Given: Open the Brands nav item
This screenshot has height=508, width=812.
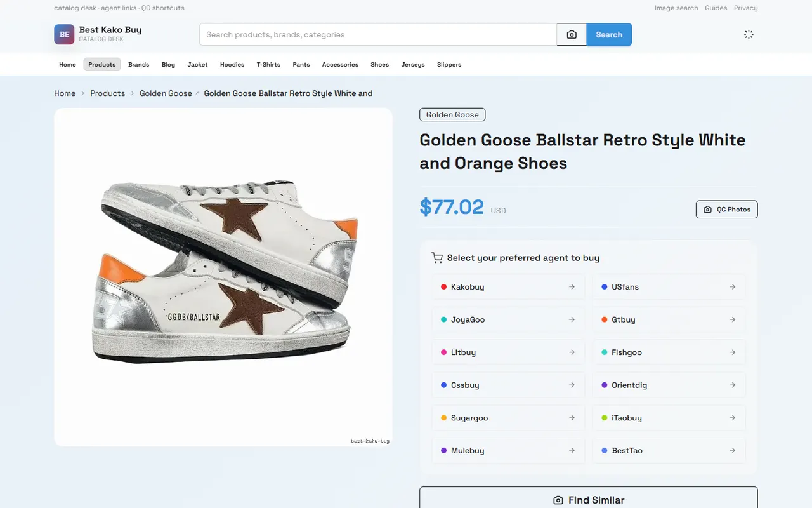Looking at the screenshot, I should [x=138, y=64].
